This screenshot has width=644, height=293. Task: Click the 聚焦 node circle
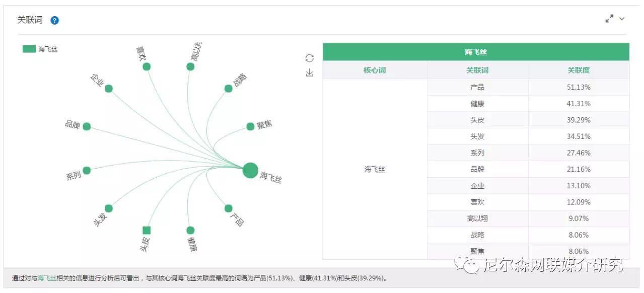(250, 126)
